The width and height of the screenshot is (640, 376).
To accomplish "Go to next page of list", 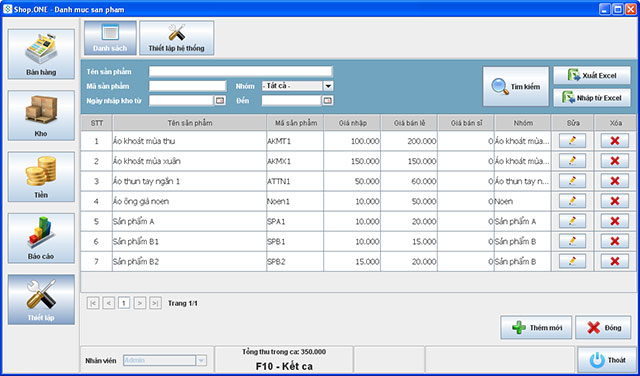I will click(x=140, y=303).
